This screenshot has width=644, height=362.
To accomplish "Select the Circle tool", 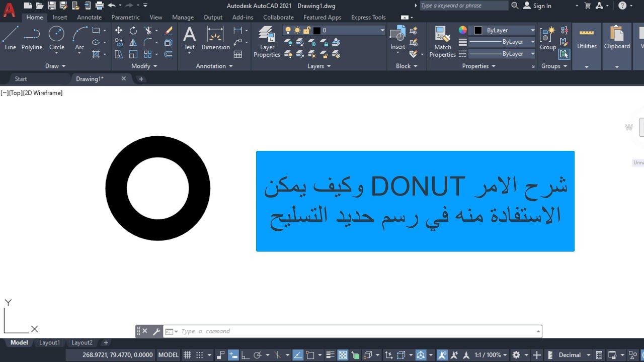I will click(x=56, y=38).
